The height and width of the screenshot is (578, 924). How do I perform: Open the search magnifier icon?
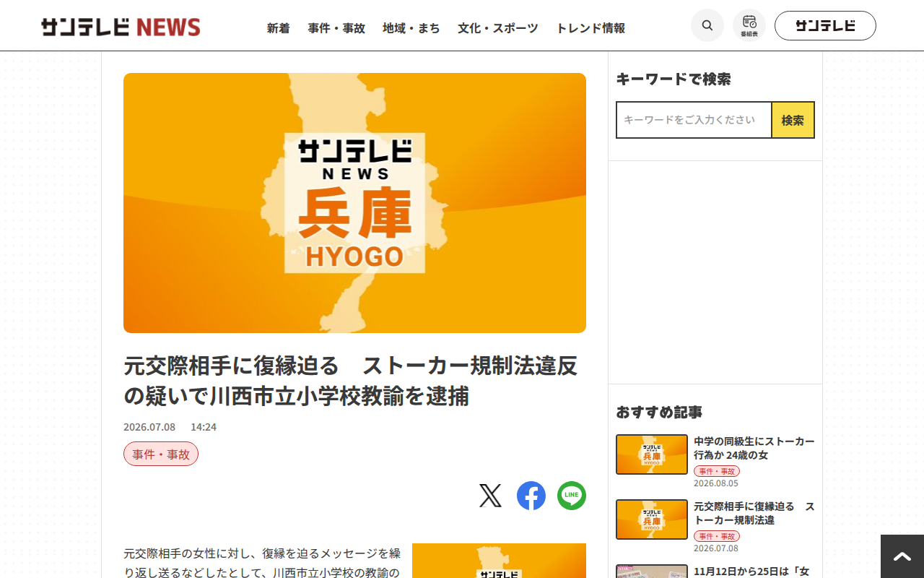(x=707, y=25)
